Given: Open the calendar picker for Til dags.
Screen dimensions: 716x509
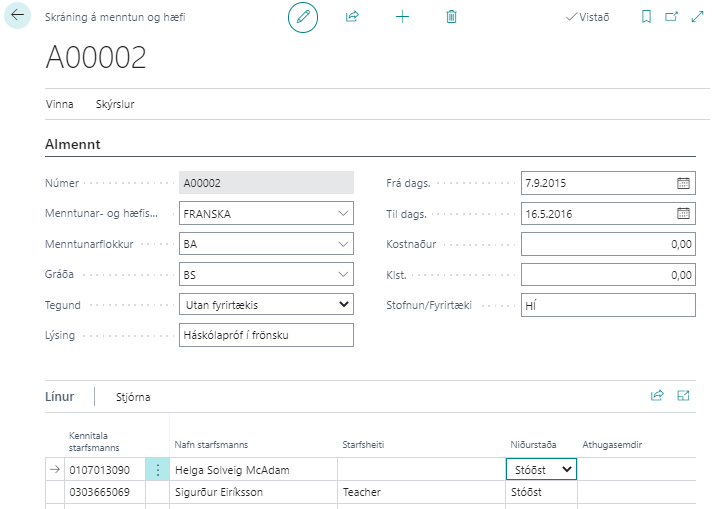Looking at the screenshot, I should (x=683, y=213).
